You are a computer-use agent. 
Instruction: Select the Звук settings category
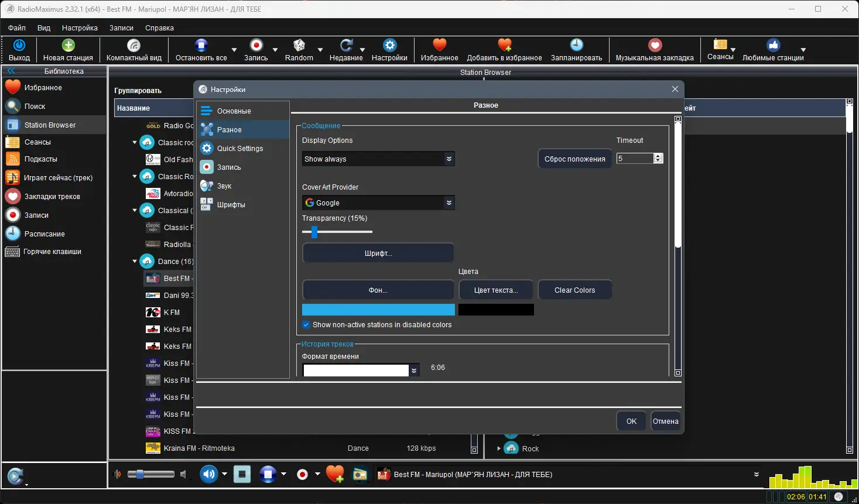click(x=225, y=186)
